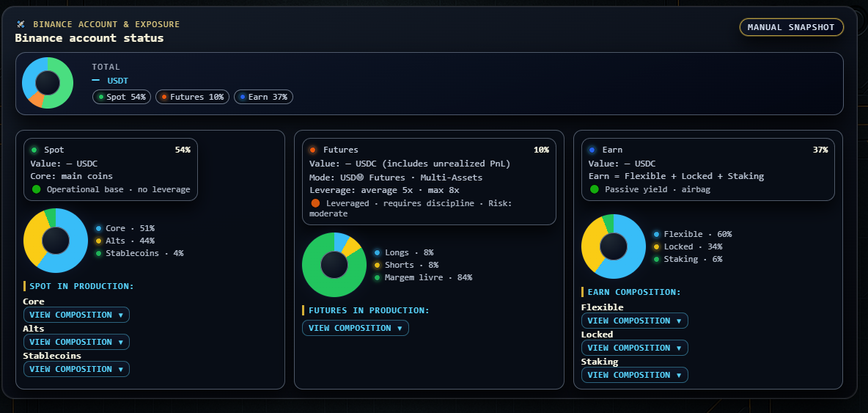This screenshot has width=868, height=413.
Task: Open View Composition under Flexible
Action: [634, 321]
